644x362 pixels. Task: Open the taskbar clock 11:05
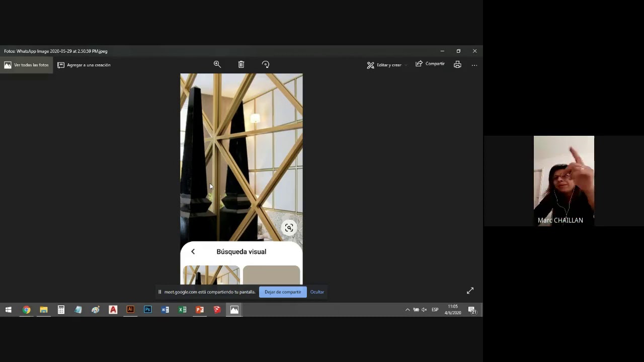coord(453,310)
